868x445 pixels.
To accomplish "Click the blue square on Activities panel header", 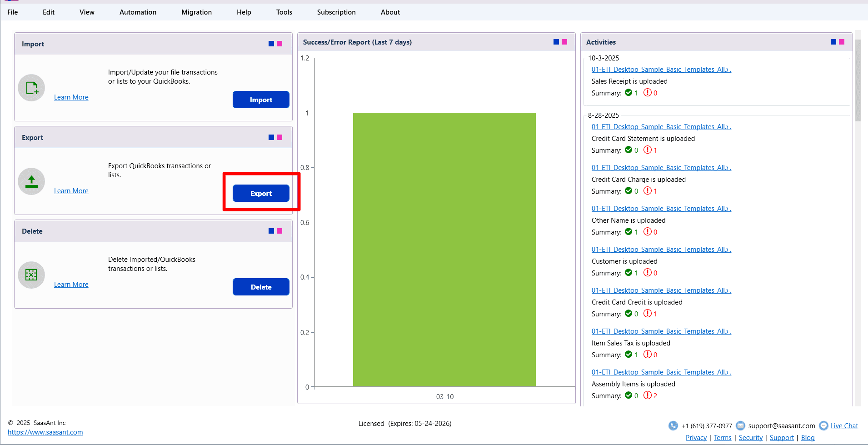I will point(833,42).
